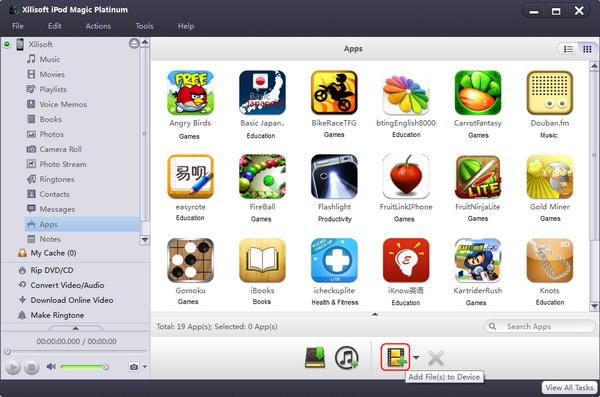Select Photo Stream in the sidebar
Image resolution: width=600 pixels, height=397 pixels.
[x=63, y=164]
